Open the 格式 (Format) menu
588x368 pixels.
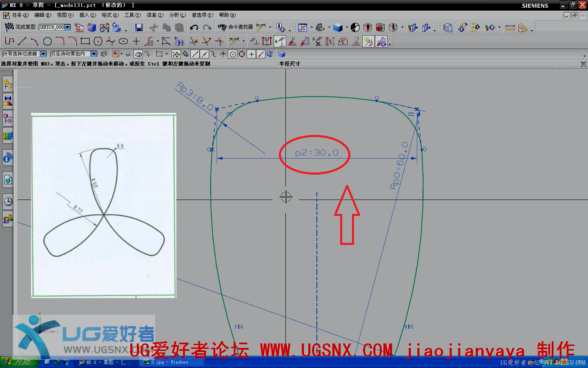pyautogui.click(x=110, y=15)
